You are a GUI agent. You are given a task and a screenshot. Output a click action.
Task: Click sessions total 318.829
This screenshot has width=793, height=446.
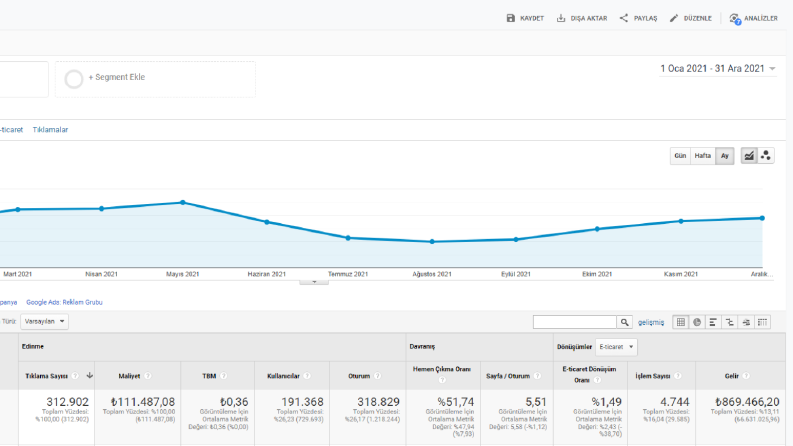click(378, 402)
